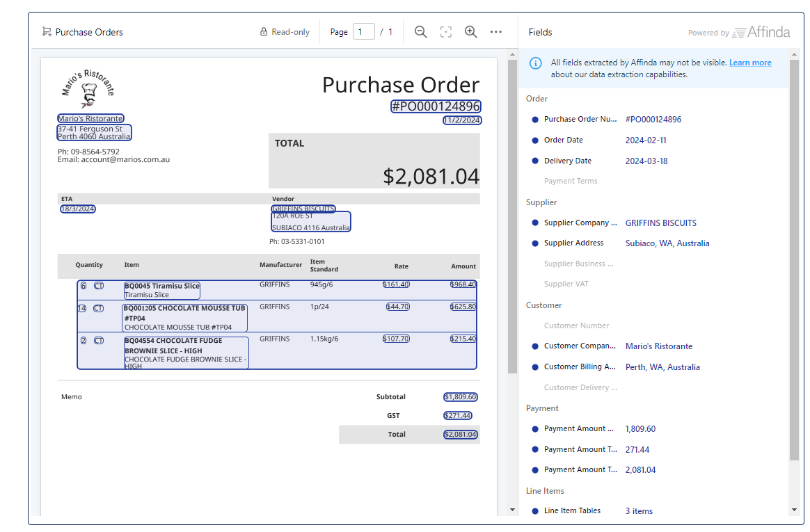Click the highlighted ETA 18/3/2024
The height and width of the screenshot is (532, 810).
(78, 209)
